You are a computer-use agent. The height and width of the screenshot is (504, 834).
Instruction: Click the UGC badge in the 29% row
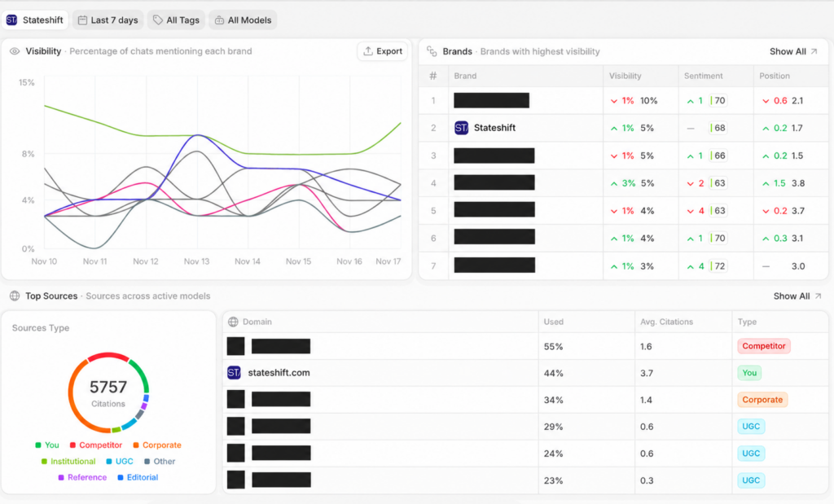(x=751, y=427)
